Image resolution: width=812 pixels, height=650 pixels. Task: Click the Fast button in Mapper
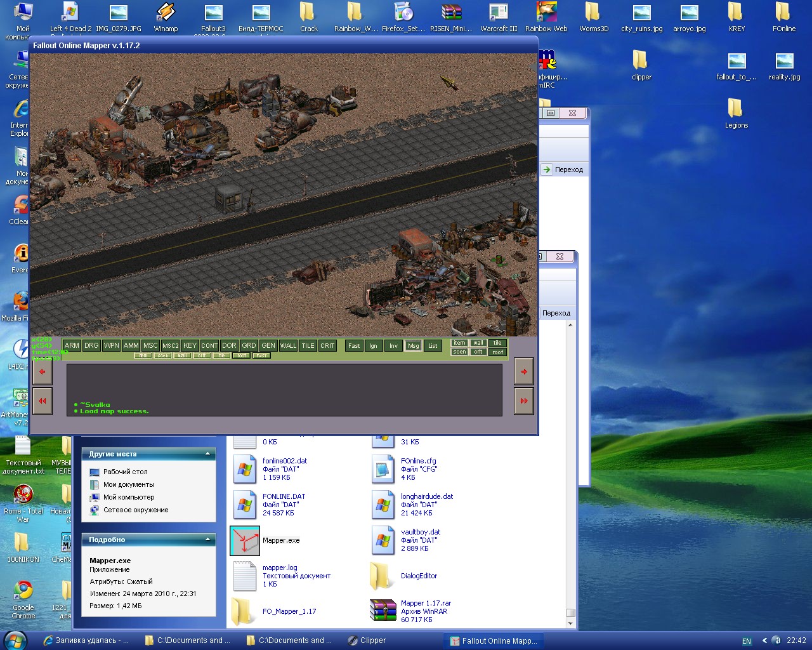pyautogui.click(x=354, y=345)
